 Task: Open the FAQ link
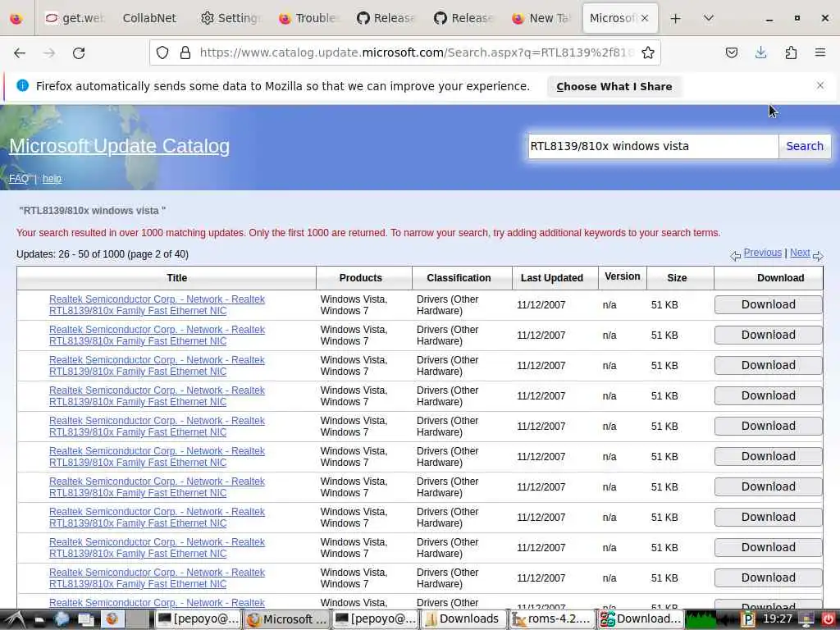pos(19,178)
